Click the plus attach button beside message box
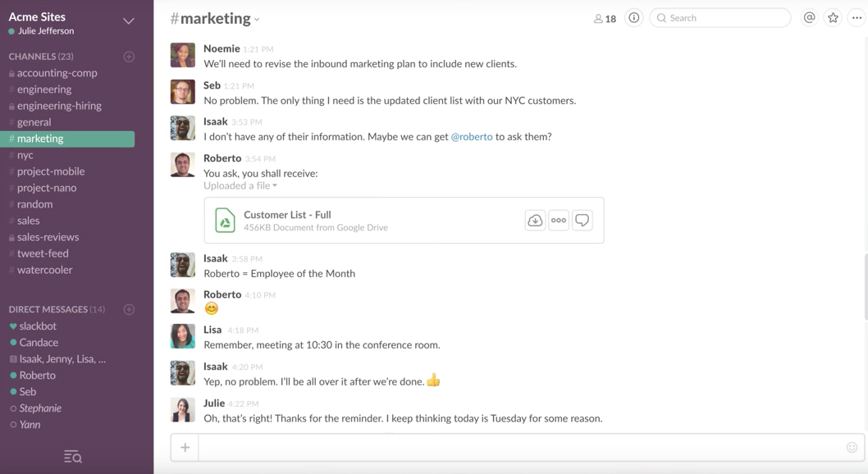This screenshot has height=474, width=868. [185, 447]
